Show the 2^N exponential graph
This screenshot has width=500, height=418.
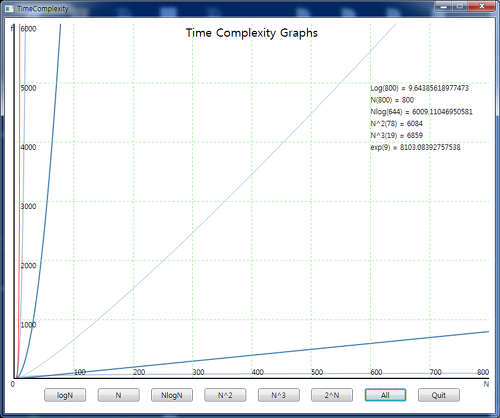tap(332, 395)
